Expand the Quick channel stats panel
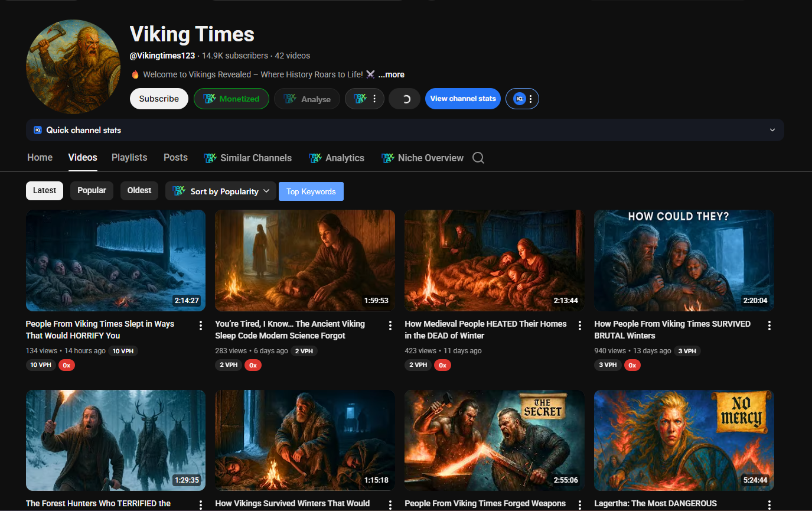The width and height of the screenshot is (812, 511). pyautogui.click(x=772, y=130)
